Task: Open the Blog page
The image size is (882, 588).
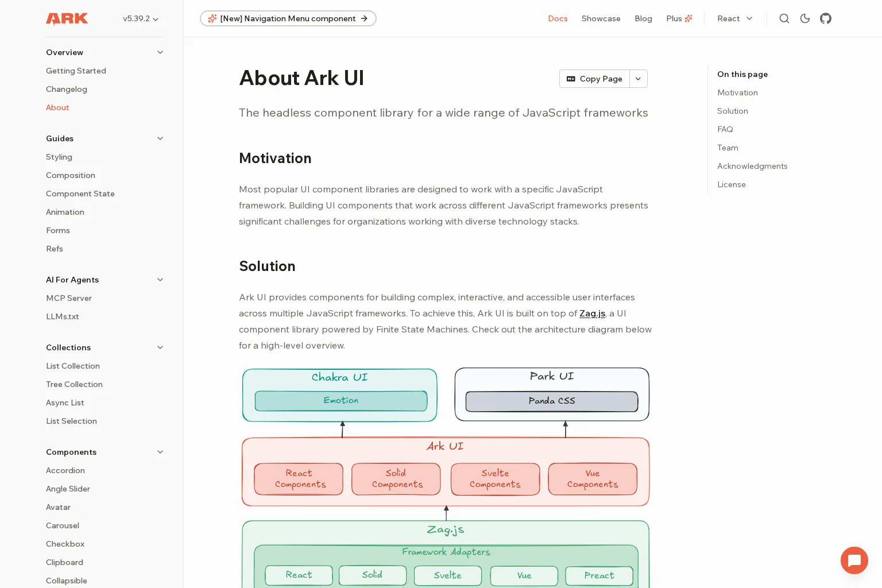Action: pos(643,18)
